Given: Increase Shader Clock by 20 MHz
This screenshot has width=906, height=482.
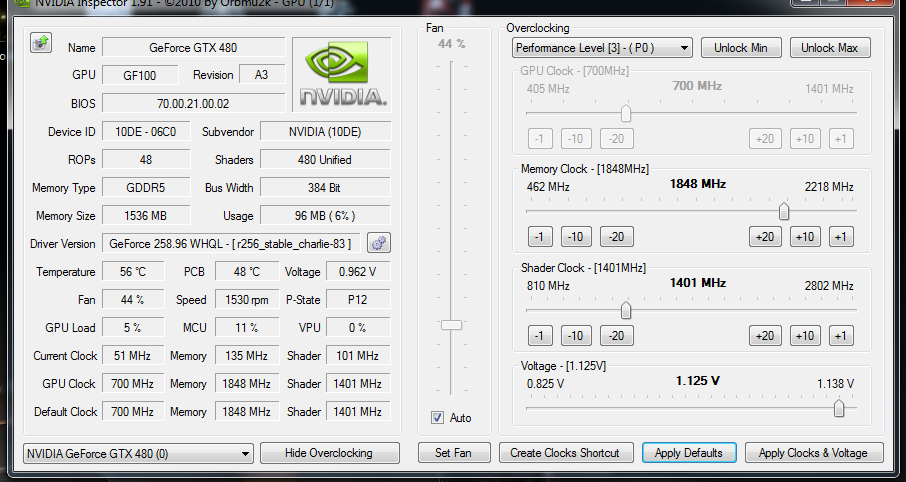Looking at the screenshot, I should 765,335.
